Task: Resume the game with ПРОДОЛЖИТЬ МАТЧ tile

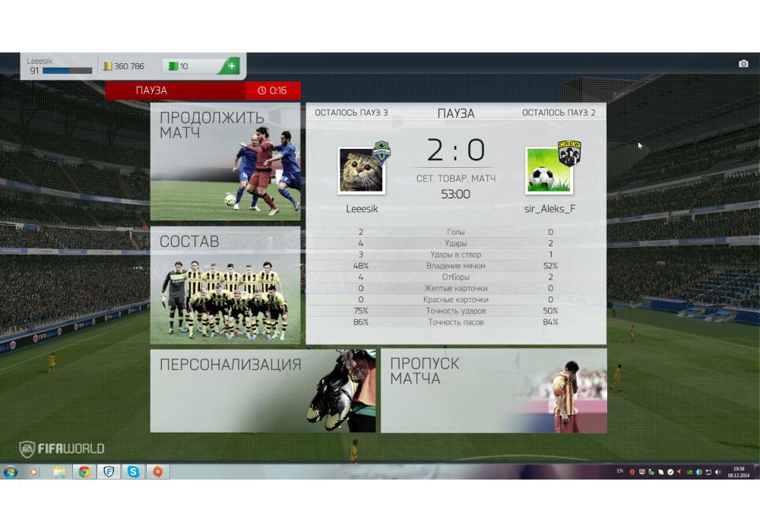Action: tap(226, 162)
